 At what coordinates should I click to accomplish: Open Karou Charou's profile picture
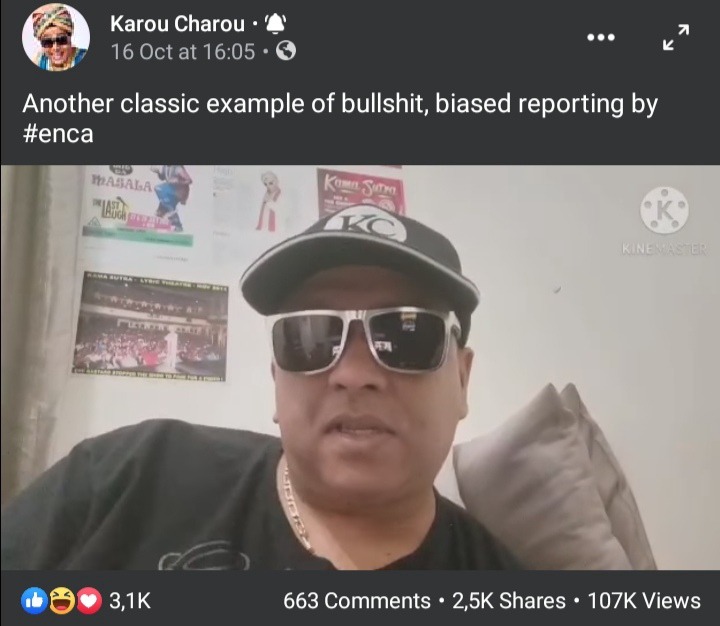point(56,37)
